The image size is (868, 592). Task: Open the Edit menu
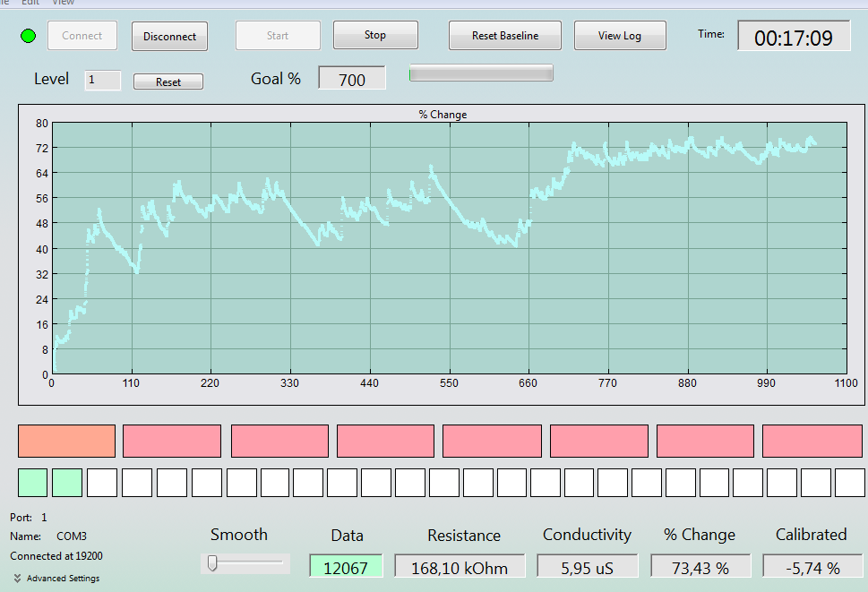point(30,3)
